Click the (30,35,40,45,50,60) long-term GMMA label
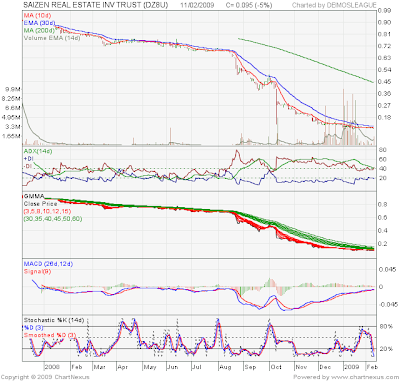This screenshot has height=381, width=400. pyautogui.click(x=53, y=219)
